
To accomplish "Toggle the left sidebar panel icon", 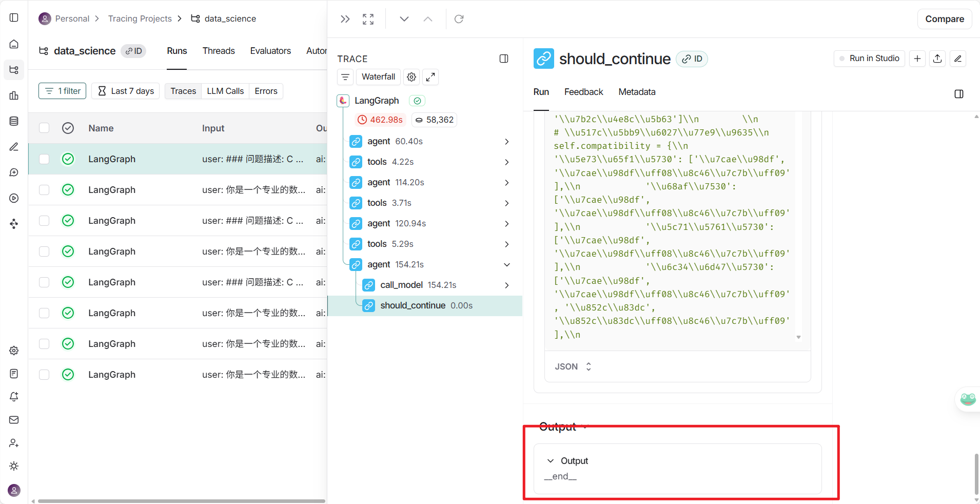I will point(14,18).
